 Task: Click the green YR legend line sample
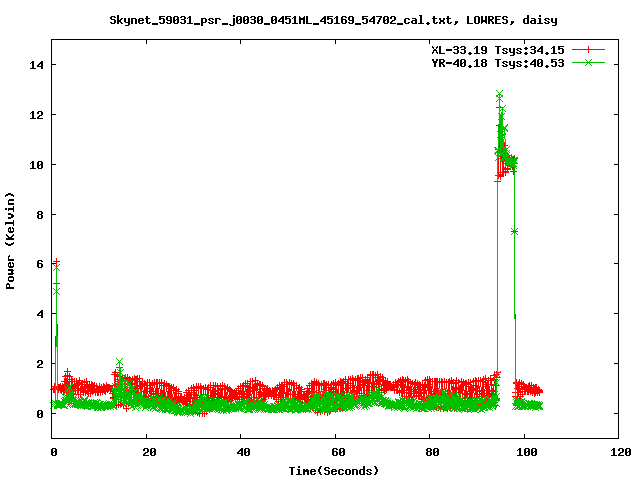pos(588,62)
